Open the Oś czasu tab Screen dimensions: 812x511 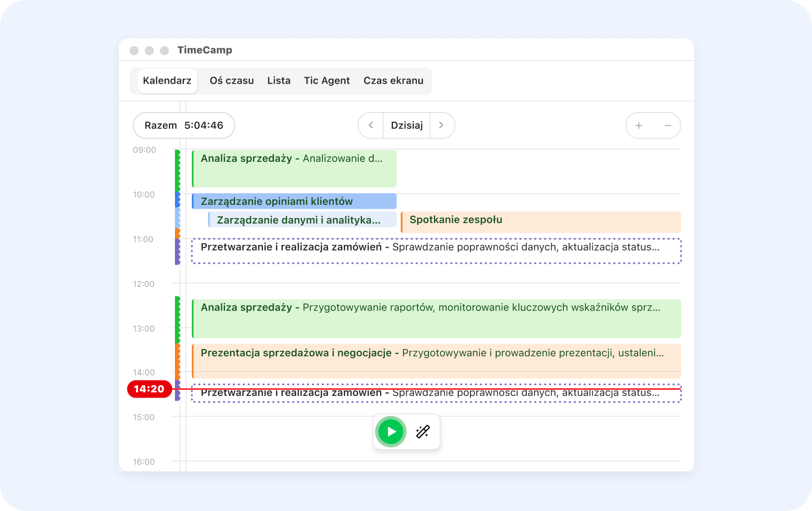pyautogui.click(x=232, y=81)
